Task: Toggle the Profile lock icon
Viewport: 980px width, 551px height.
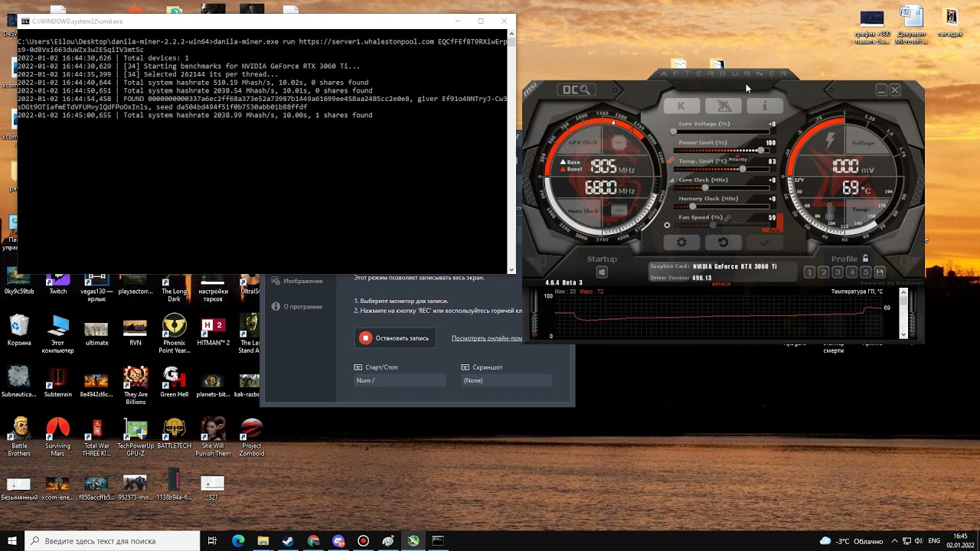Action: pyautogui.click(x=865, y=259)
